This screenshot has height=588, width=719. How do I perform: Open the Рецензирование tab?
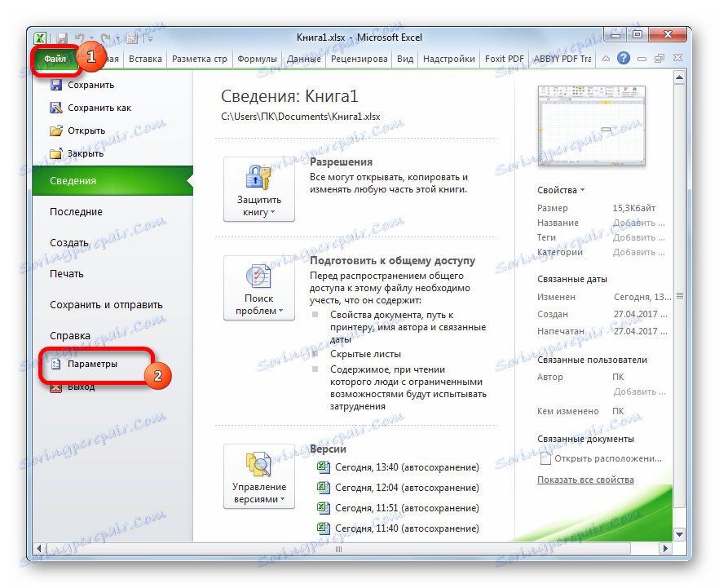click(x=359, y=59)
